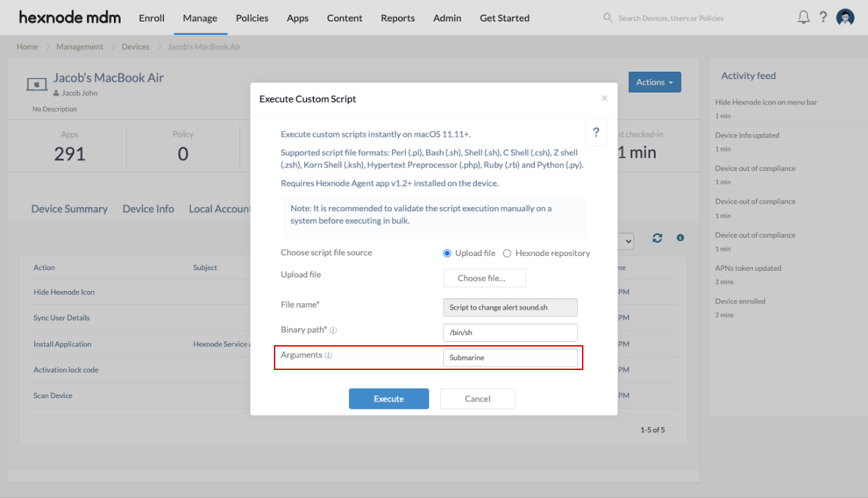Switch to the Device Info tab
This screenshot has height=498, width=868.
tap(148, 209)
